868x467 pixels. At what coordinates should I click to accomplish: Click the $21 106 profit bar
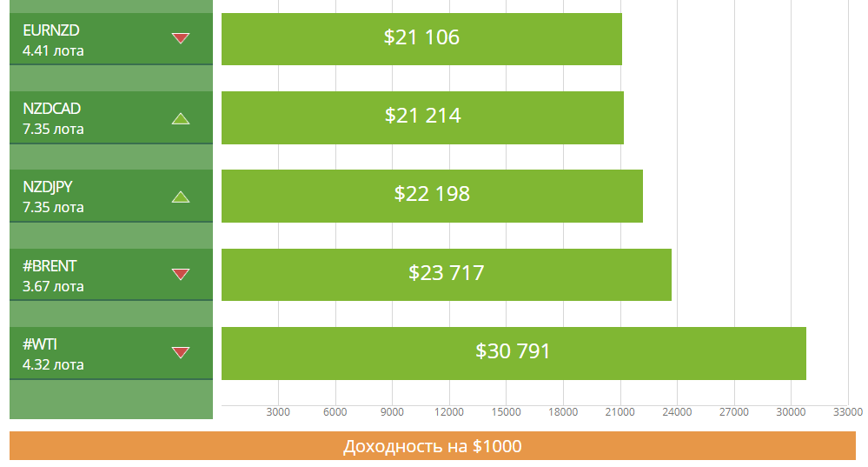[421, 39]
